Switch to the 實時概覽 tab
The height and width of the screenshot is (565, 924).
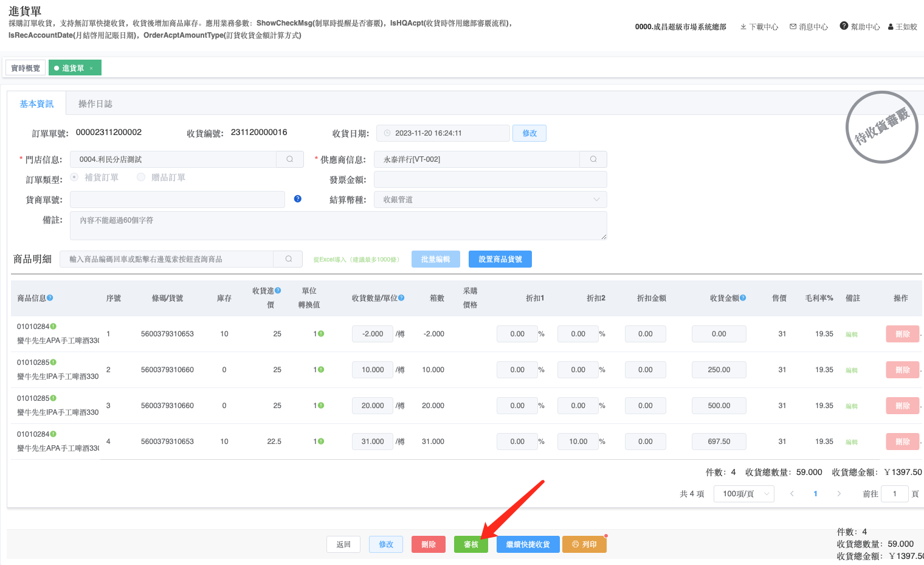26,68
